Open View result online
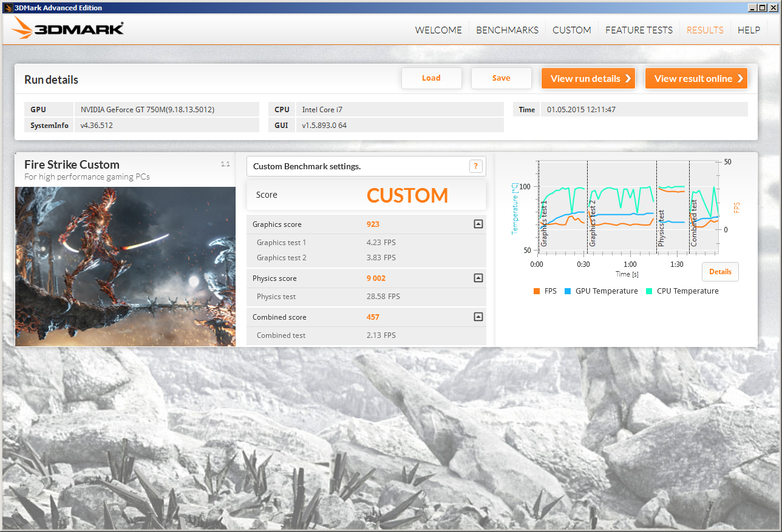The height and width of the screenshot is (532, 782). click(x=696, y=78)
